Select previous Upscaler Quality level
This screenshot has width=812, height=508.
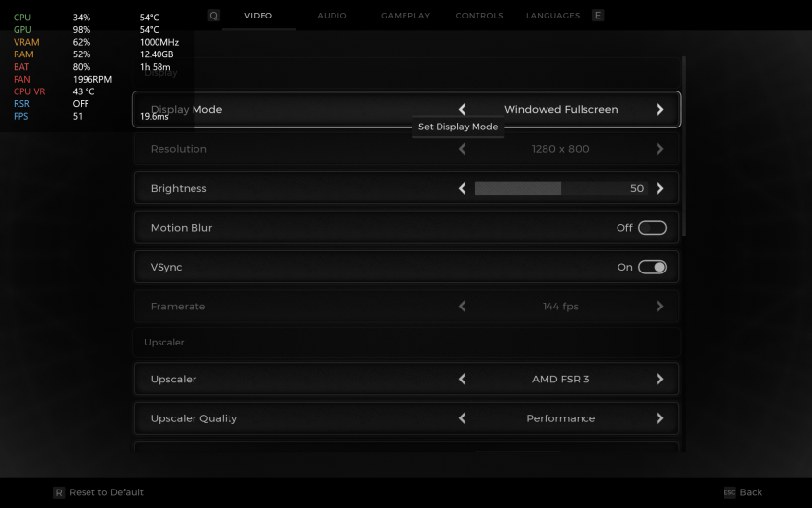[x=462, y=418]
